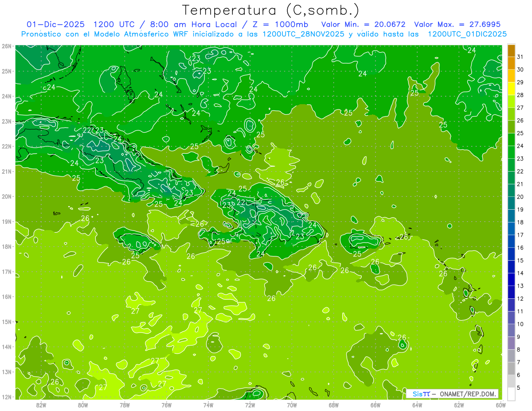Click the 66W longitude axis label
This screenshot has height=411, width=532.
pyautogui.click(x=376, y=404)
